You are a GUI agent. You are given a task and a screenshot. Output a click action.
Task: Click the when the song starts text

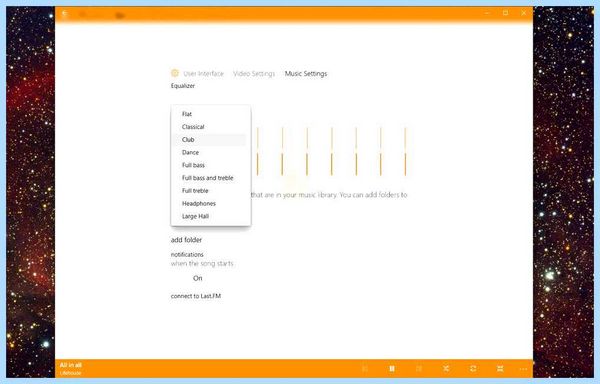pos(202,264)
